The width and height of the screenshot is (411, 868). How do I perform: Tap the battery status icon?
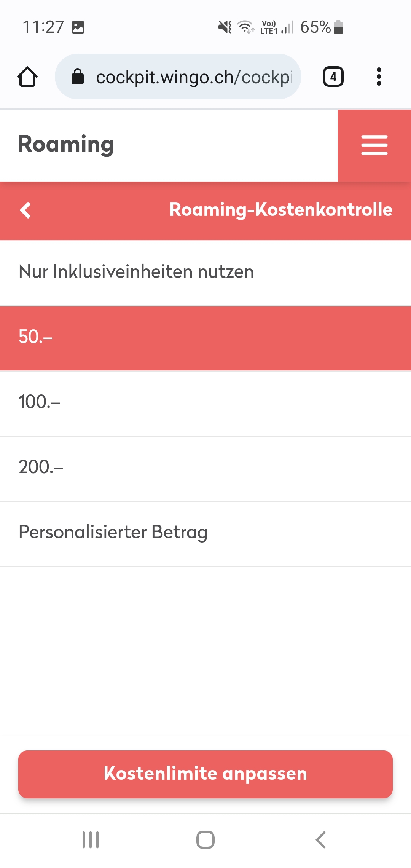click(338, 27)
